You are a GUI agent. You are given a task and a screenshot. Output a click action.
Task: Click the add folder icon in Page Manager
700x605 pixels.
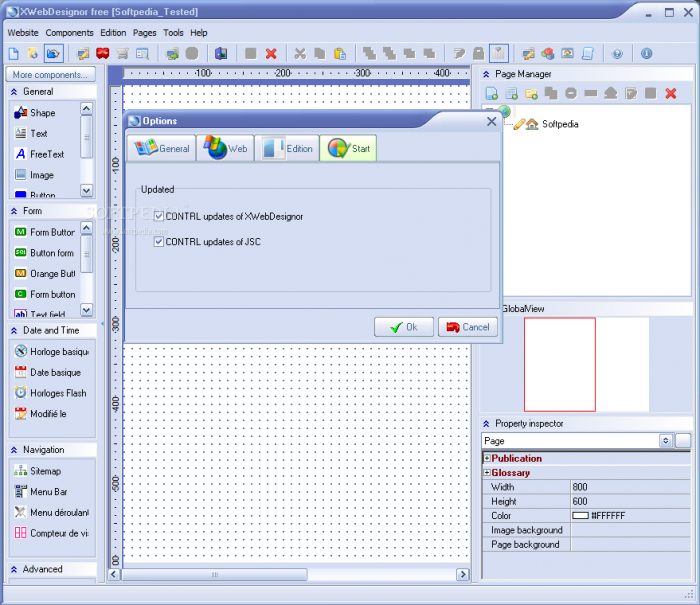531,94
